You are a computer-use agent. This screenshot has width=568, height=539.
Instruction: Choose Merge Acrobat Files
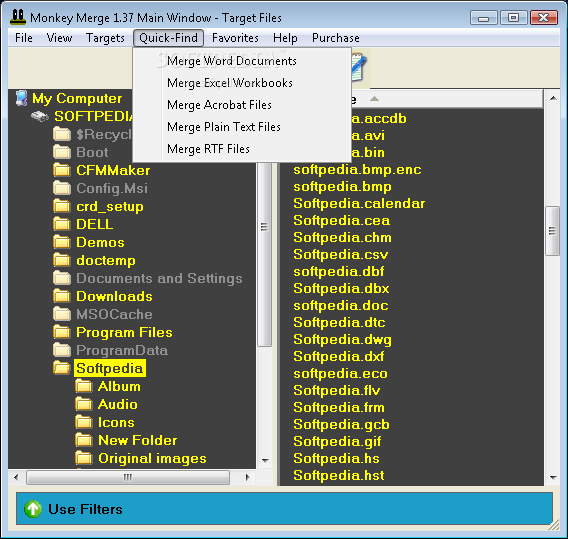coord(242,105)
